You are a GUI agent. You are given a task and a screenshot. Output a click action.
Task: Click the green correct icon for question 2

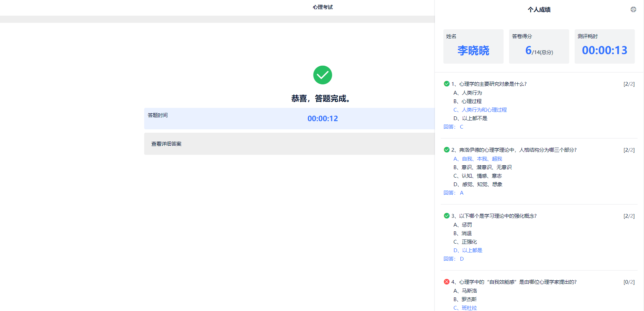coord(447,150)
